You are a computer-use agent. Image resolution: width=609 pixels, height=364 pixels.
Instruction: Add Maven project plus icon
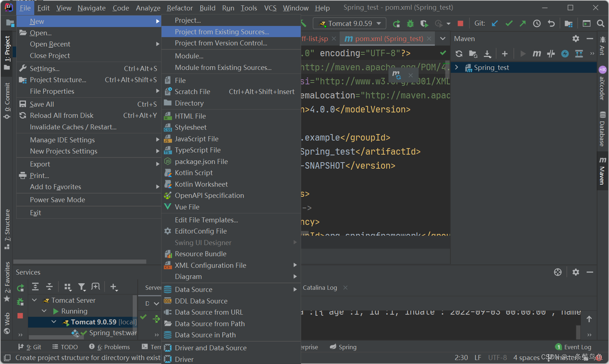505,54
